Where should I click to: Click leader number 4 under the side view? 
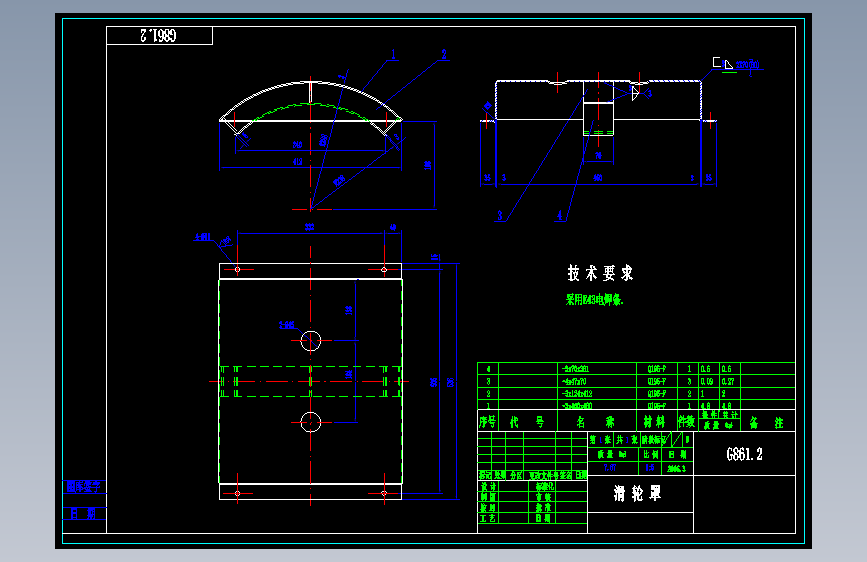click(560, 215)
